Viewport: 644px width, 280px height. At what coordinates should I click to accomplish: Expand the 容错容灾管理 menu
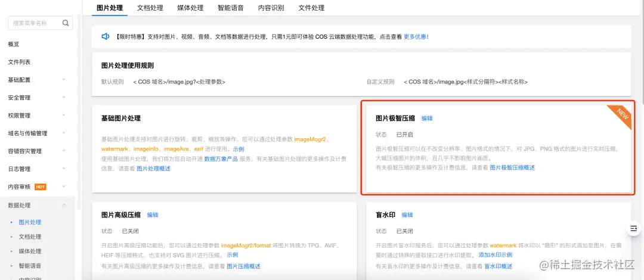click(x=38, y=151)
